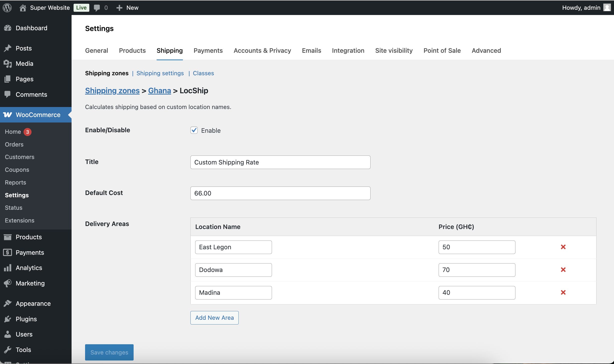This screenshot has height=364, width=614.
Task: Click the home icon beside Super Website
Action: [x=23, y=8]
